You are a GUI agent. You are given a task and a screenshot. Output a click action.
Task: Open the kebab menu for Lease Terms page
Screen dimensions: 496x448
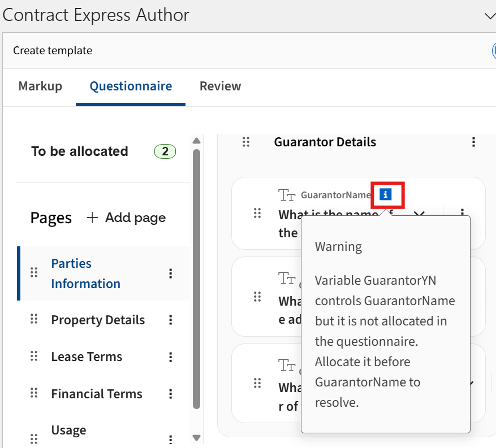171,356
